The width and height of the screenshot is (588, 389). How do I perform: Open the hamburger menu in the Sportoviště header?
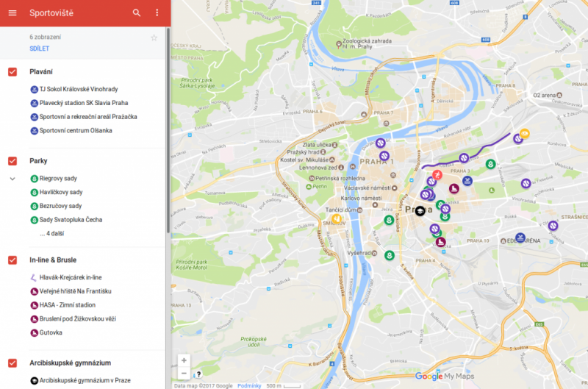point(12,13)
